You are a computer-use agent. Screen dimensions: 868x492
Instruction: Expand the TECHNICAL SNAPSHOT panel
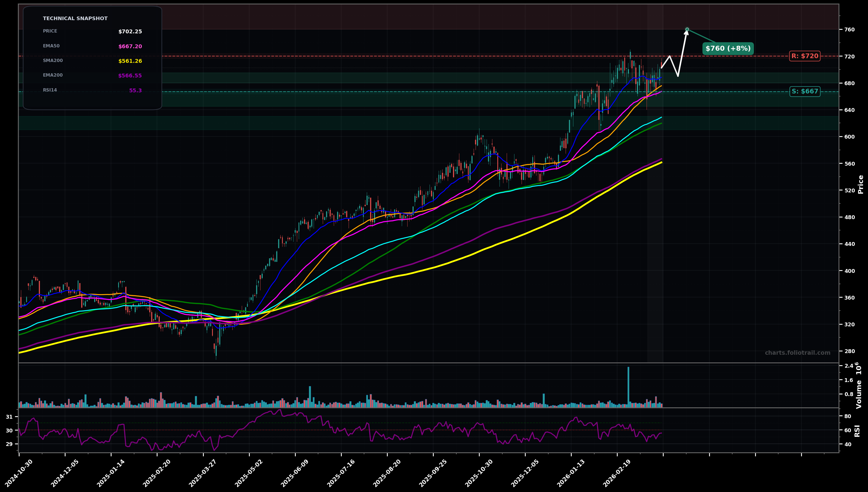tap(75, 18)
